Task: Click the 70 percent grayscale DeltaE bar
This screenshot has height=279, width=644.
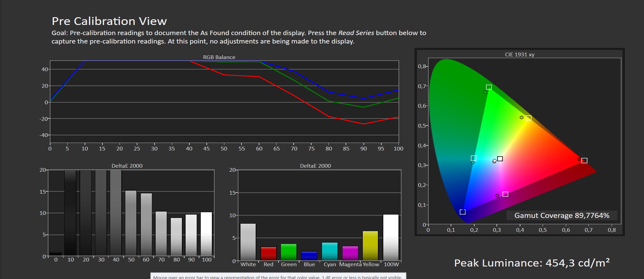Action: [x=161, y=233]
